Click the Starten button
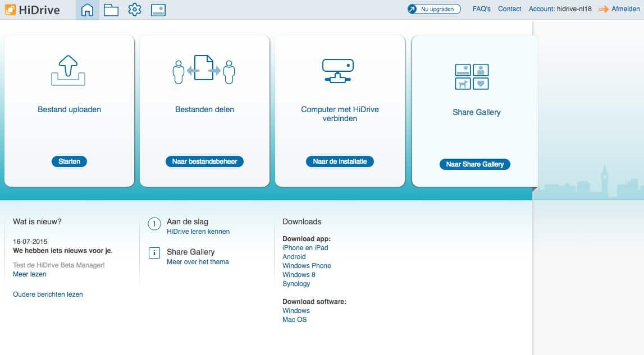Image resolution: width=644 pixels, height=355 pixels. tap(69, 162)
